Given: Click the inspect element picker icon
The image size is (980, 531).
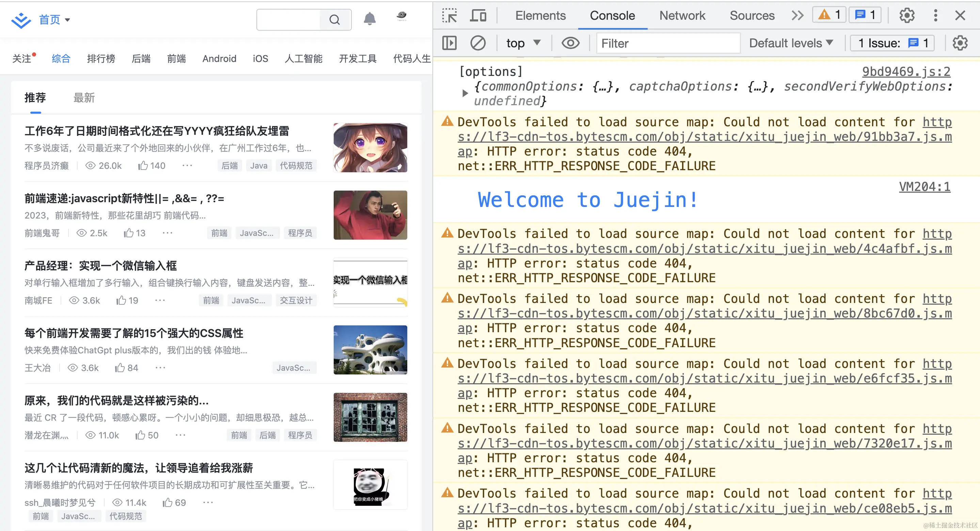Looking at the screenshot, I should [449, 16].
